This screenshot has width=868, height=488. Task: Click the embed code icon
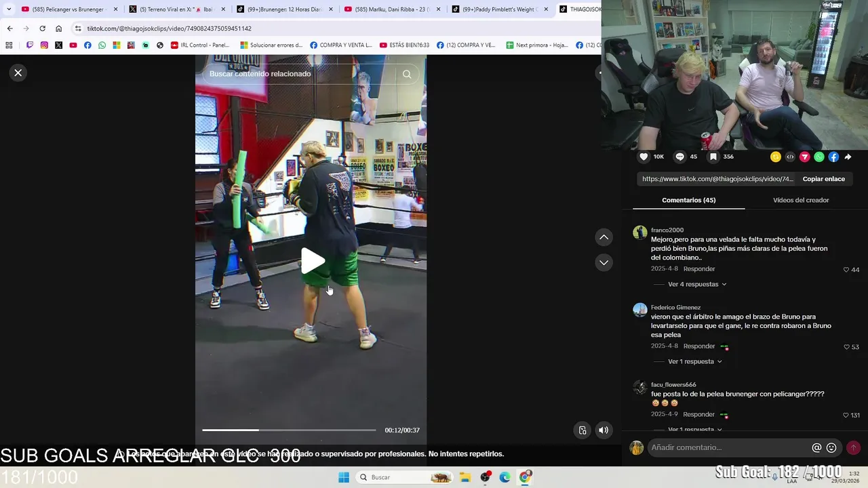(790, 157)
